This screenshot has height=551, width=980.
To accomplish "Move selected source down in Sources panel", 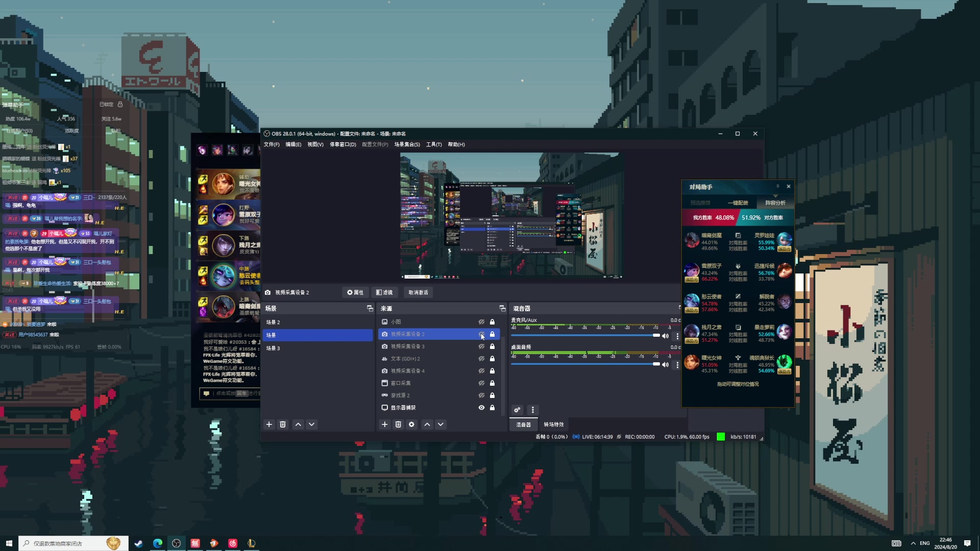I will (440, 424).
